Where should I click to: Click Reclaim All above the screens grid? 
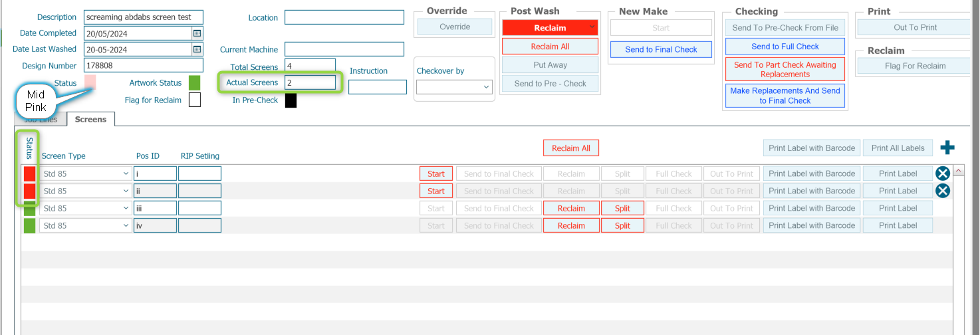(571, 148)
